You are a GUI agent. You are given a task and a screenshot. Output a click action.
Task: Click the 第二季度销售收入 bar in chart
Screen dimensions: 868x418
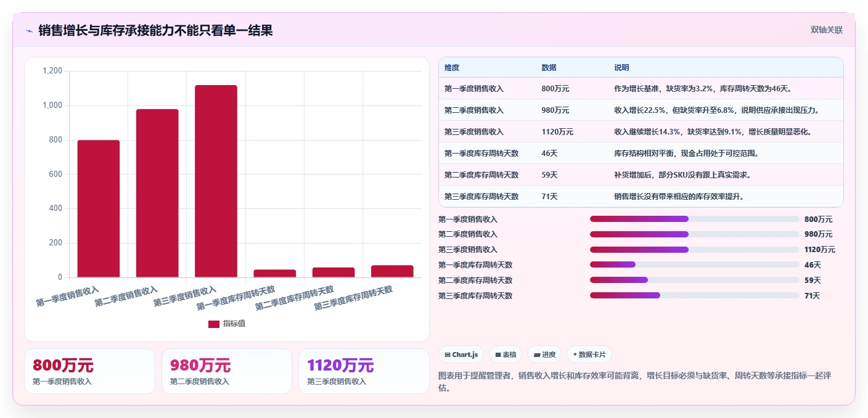click(157, 193)
